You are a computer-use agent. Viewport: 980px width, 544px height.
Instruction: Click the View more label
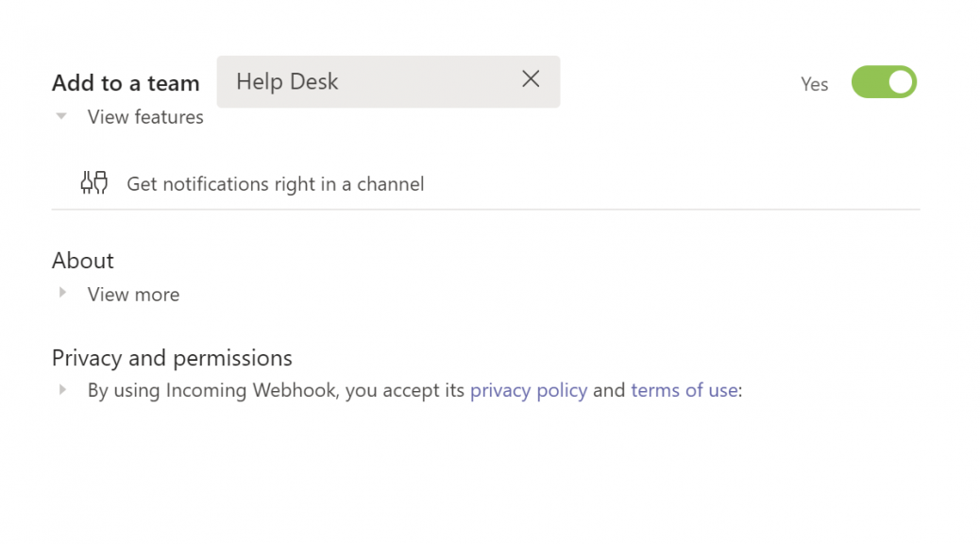(x=133, y=295)
